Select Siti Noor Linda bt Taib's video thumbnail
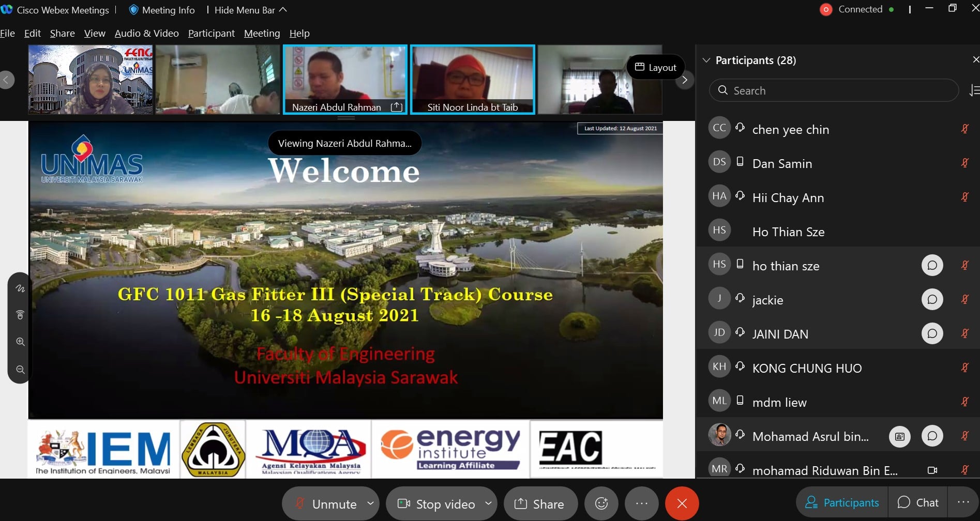The width and height of the screenshot is (980, 521). point(473,80)
